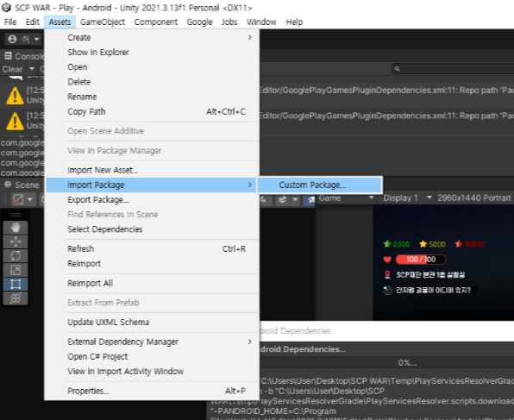Choose Show in Explorer

152,52
